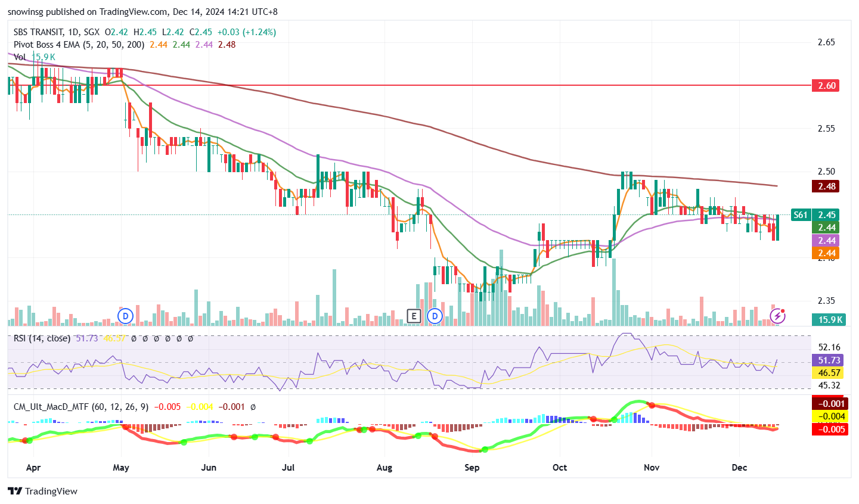Click the S61 2.45 last price tag
Image resolution: width=859 pixels, height=504 pixels.
[x=815, y=215]
